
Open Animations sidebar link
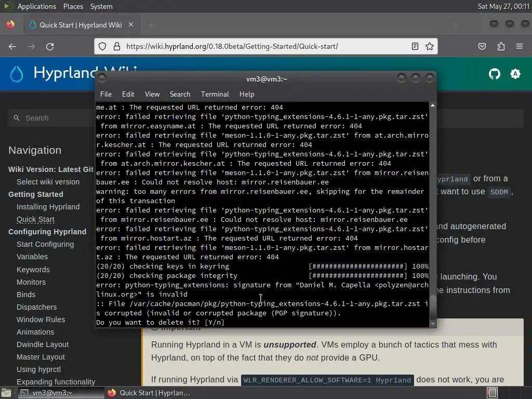pyautogui.click(x=35, y=332)
